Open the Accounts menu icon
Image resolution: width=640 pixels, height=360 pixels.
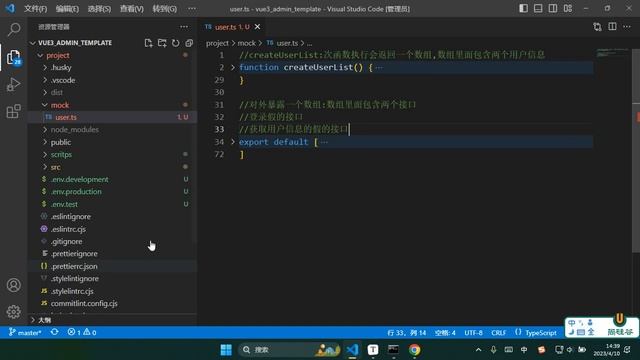click(14, 285)
